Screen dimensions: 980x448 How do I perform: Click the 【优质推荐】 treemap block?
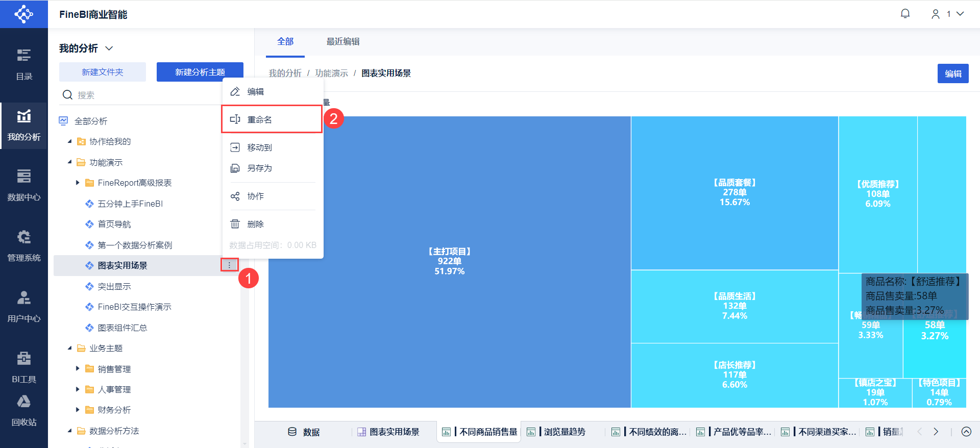tap(878, 194)
